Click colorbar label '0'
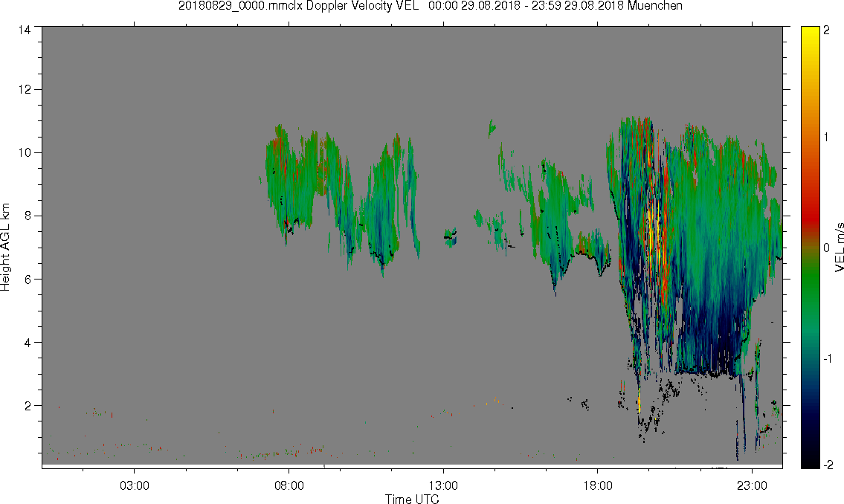Viewport: 844px width, 504px height. [x=827, y=248]
